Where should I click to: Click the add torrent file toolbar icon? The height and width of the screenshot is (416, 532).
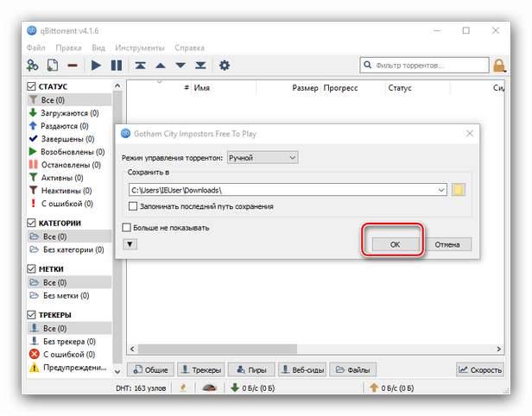(x=53, y=66)
